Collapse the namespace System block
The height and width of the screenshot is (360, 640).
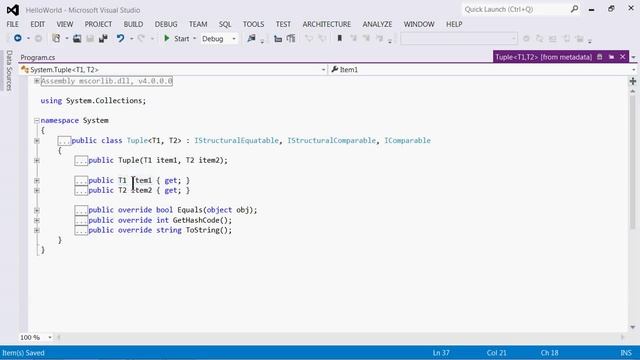37,120
